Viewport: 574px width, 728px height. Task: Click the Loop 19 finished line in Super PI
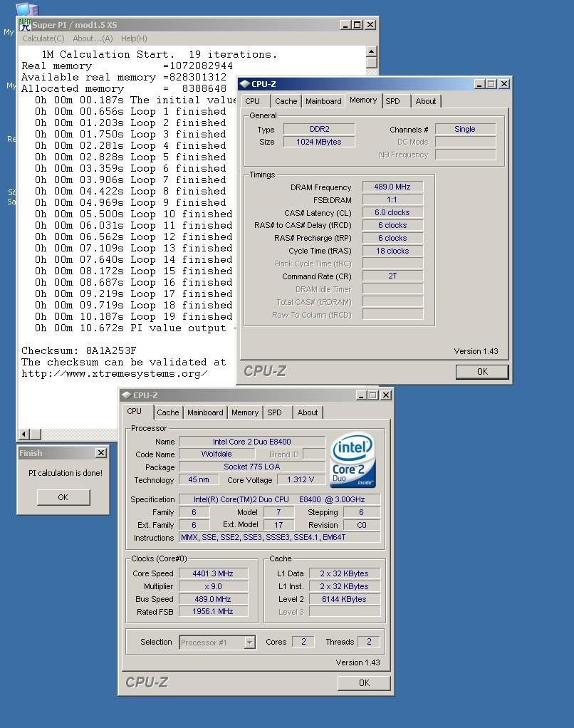133,317
